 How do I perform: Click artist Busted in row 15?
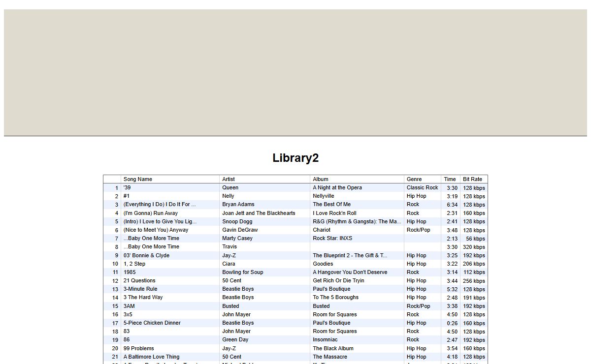[x=230, y=306]
